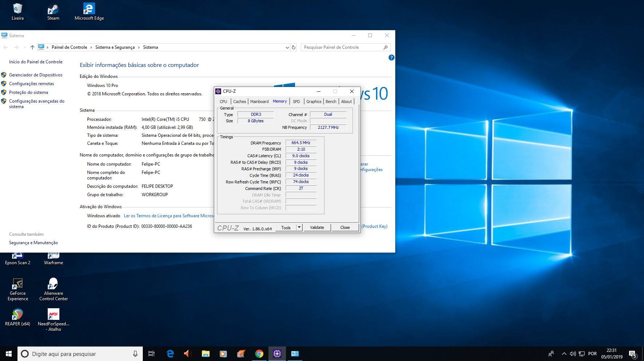
Task: Switch to the SPD tab in CPU-Z
Action: pos(296,102)
